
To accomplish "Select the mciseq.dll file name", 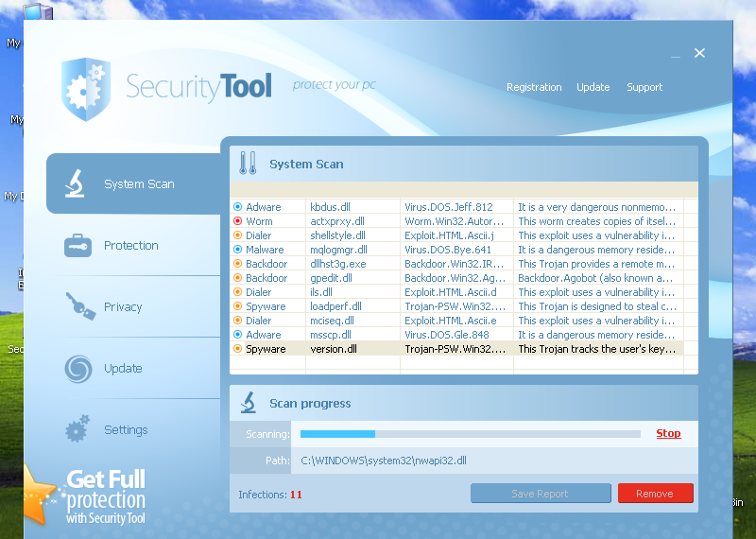I will pos(333,321).
